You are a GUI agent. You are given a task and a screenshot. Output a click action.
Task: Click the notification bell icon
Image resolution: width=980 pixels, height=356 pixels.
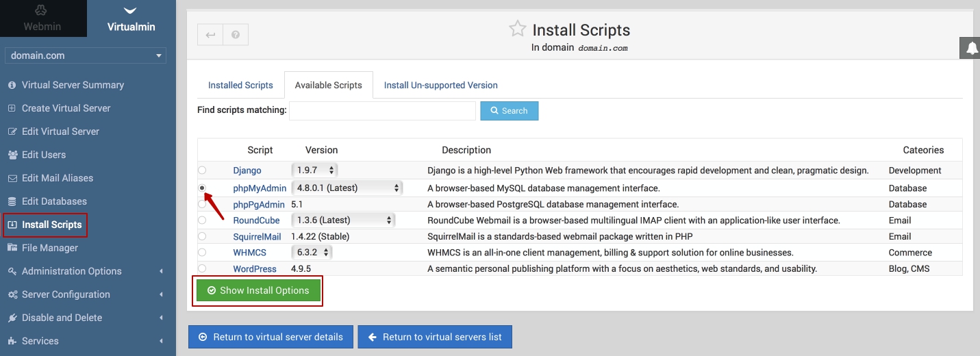tap(971, 48)
